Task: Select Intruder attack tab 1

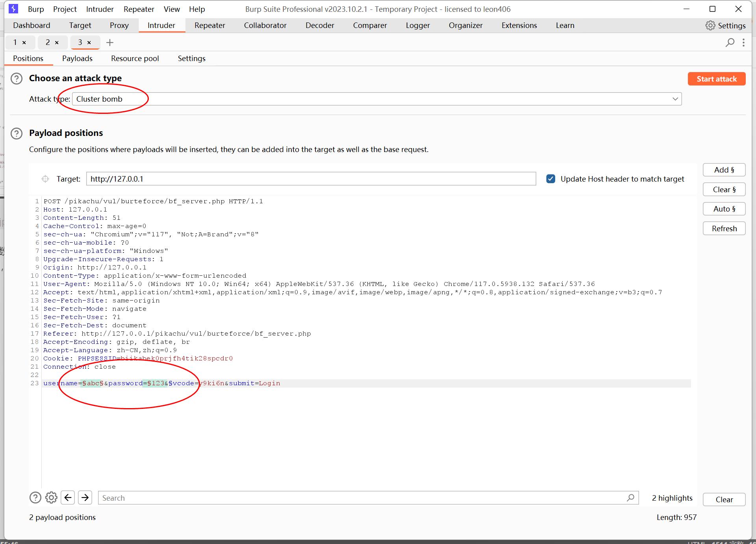Action: pyautogui.click(x=15, y=42)
